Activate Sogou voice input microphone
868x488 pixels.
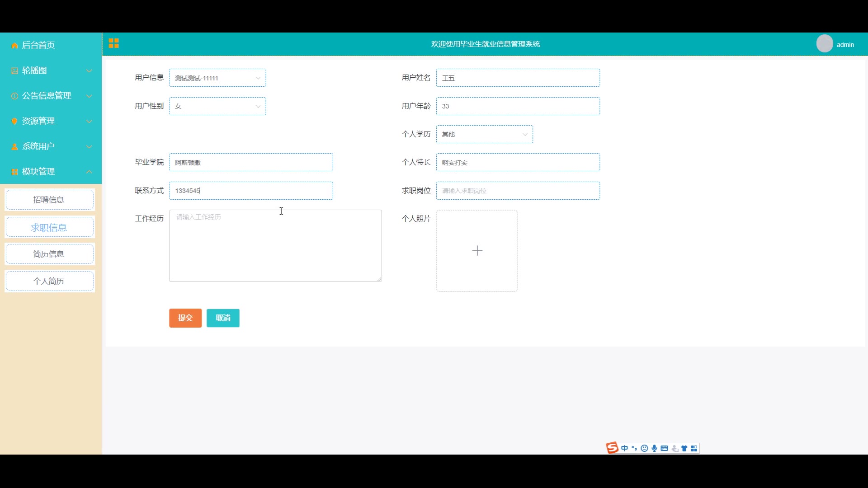click(654, 448)
